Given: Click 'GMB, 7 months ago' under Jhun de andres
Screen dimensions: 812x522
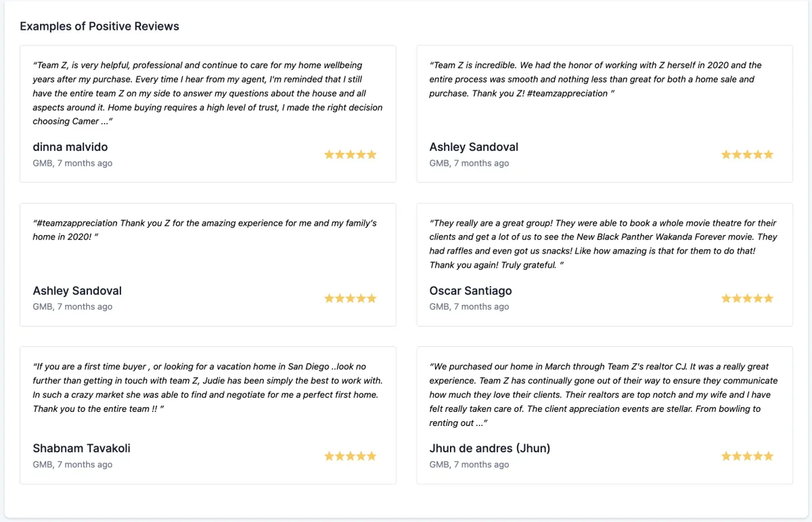Looking at the screenshot, I should point(469,465).
